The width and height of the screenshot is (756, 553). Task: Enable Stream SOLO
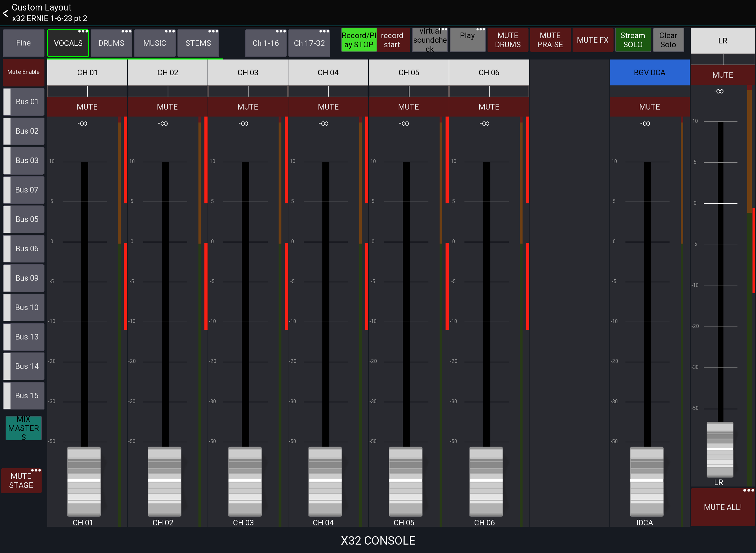[x=633, y=40]
